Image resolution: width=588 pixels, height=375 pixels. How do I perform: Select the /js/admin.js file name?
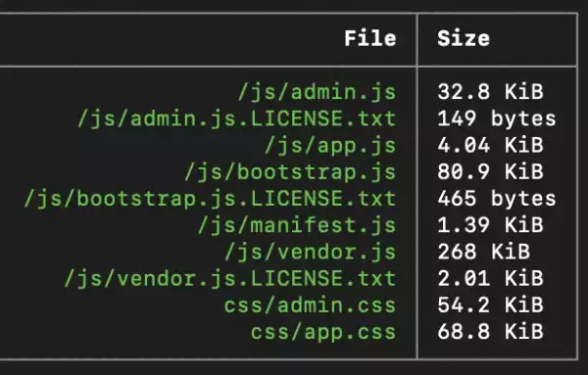317,93
